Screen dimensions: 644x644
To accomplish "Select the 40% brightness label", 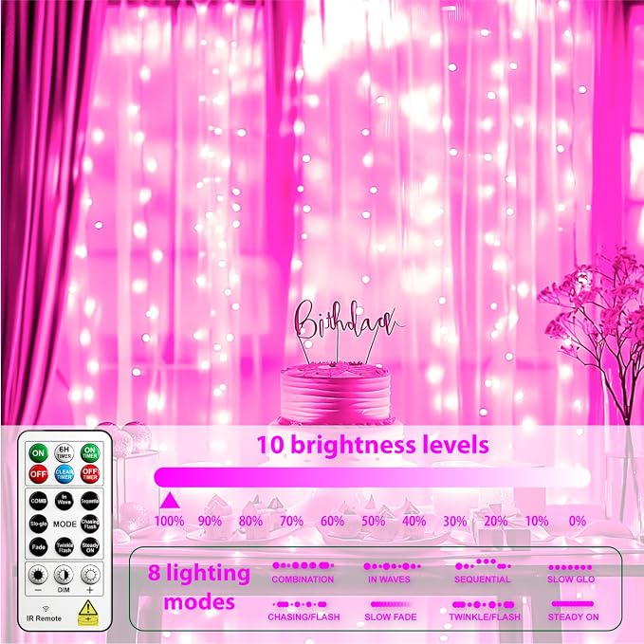I will pos(414,521).
